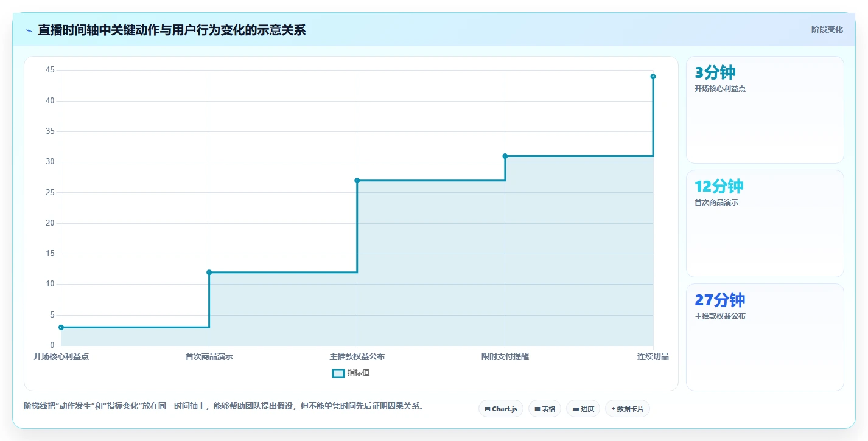Click the y-axis value 30

(x=50, y=162)
